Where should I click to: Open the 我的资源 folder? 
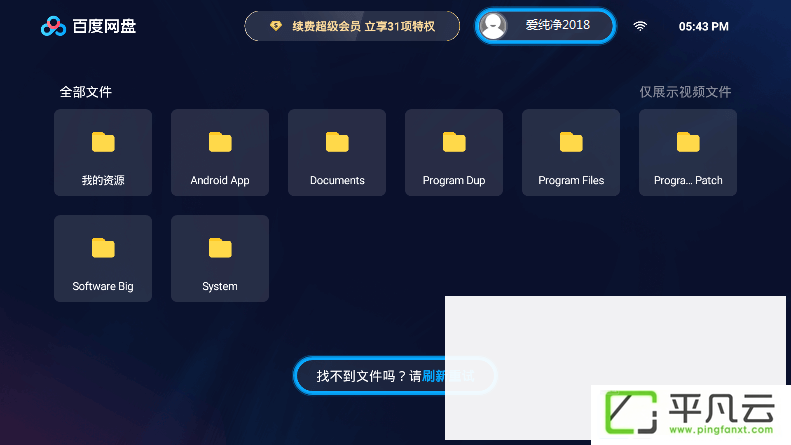point(103,152)
